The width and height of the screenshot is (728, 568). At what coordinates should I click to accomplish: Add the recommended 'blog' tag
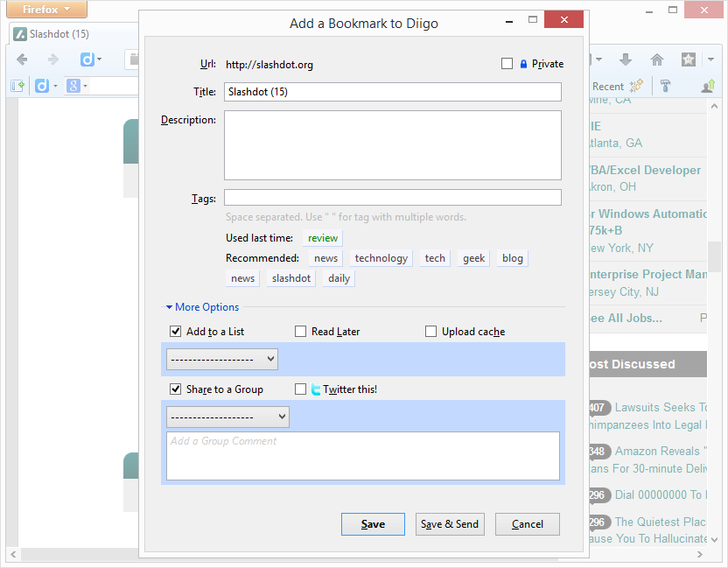[513, 258]
